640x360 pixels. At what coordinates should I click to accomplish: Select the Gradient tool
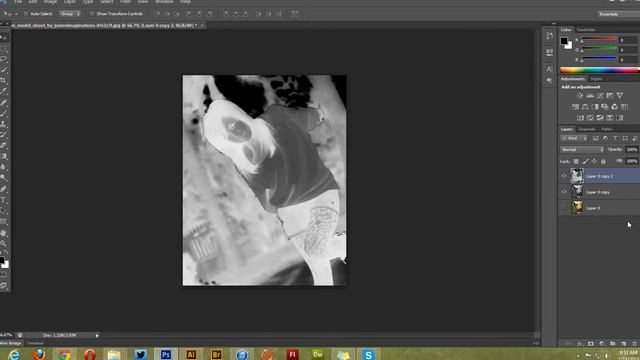coord(4,156)
